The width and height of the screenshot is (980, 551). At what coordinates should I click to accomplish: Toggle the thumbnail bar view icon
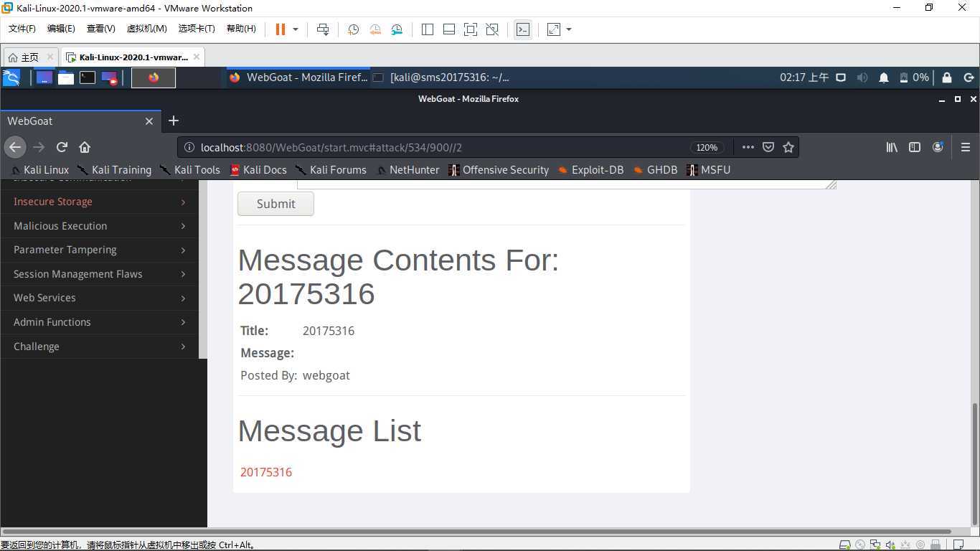(x=449, y=29)
